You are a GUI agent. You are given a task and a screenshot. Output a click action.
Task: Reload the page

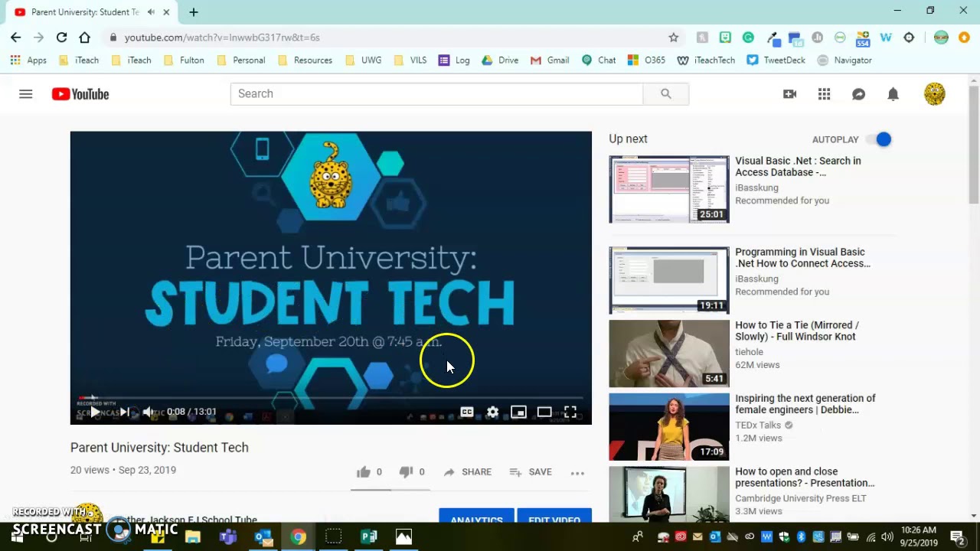point(62,37)
